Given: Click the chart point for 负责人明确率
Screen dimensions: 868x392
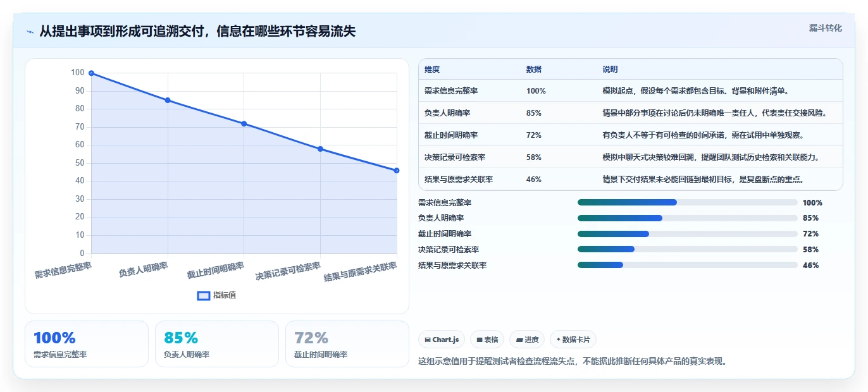Looking at the screenshot, I should 168,100.
